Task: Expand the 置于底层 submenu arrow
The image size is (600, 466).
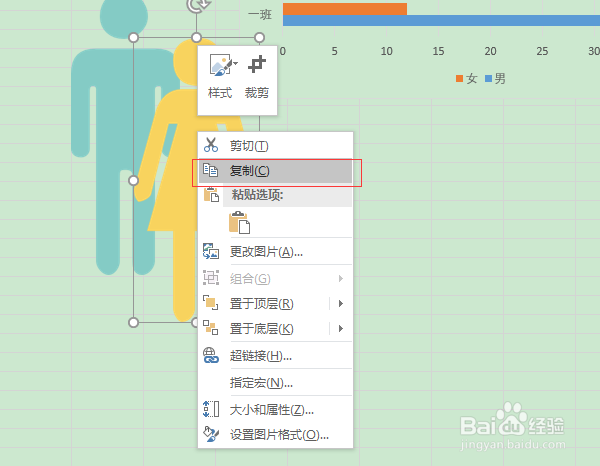Action: [x=341, y=329]
